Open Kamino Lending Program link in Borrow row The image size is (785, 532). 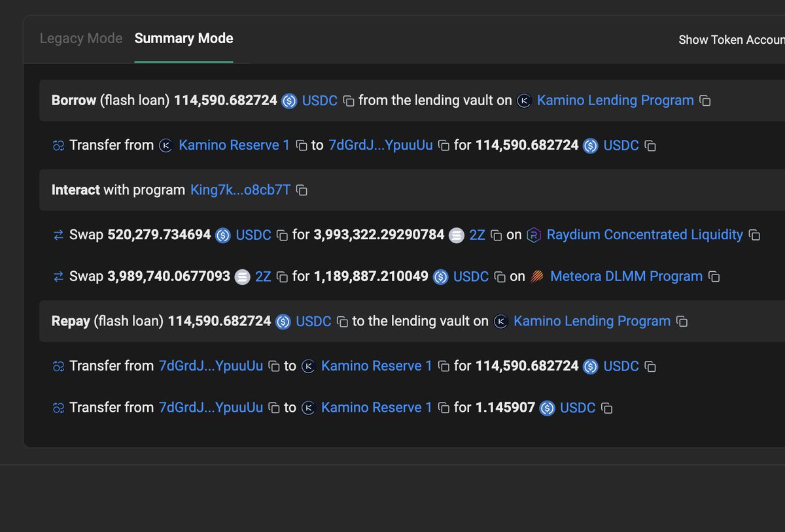pos(616,101)
